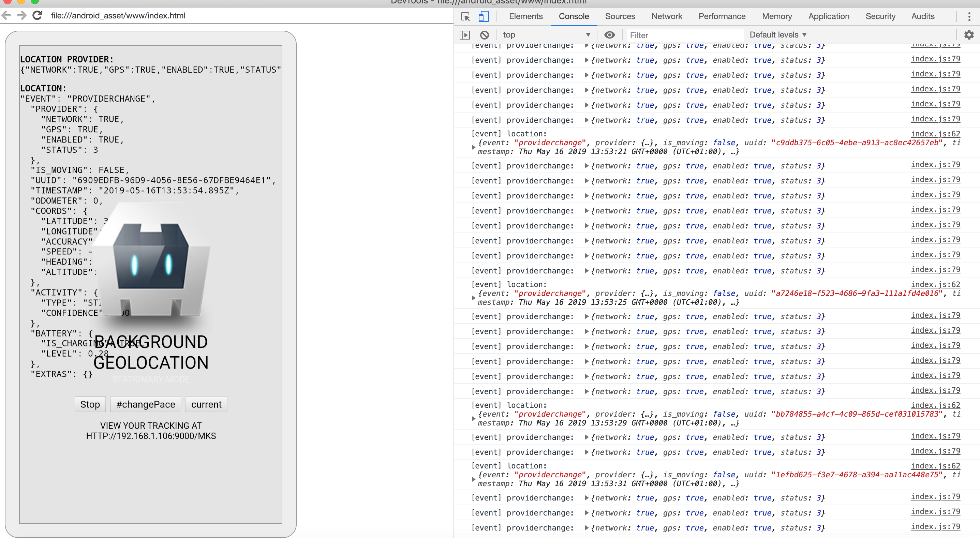Switch to the Network tab
This screenshot has width=980, height=538.
pyautogui.click(x=667, y=16)
